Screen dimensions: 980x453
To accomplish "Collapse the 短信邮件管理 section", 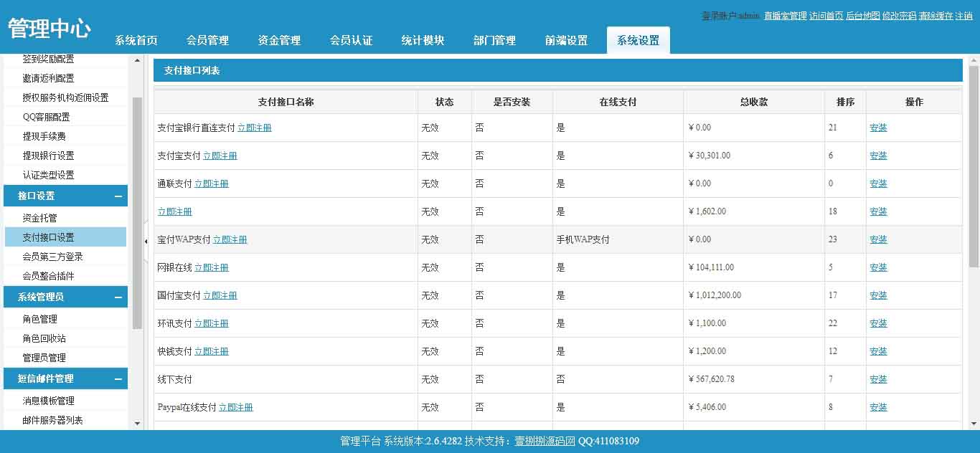I will (118, 379).
